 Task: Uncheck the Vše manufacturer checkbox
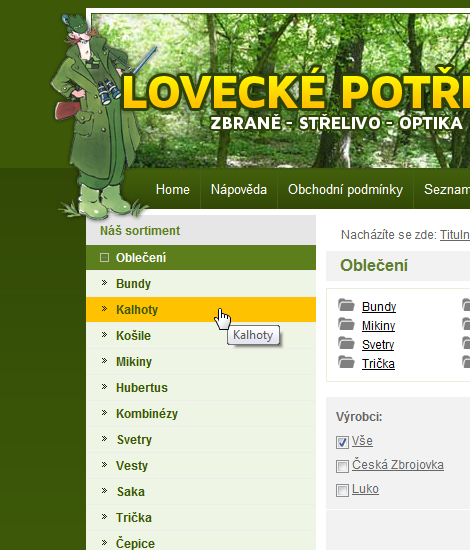(342, 442)
